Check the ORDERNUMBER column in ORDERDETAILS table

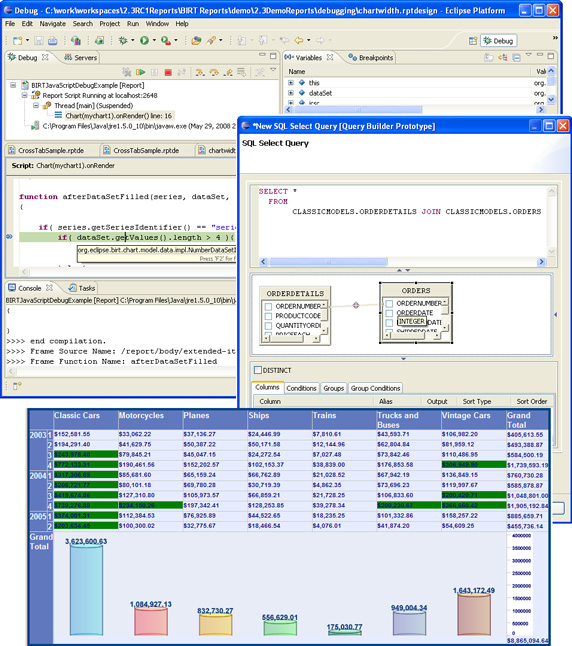tap(268, 306)
